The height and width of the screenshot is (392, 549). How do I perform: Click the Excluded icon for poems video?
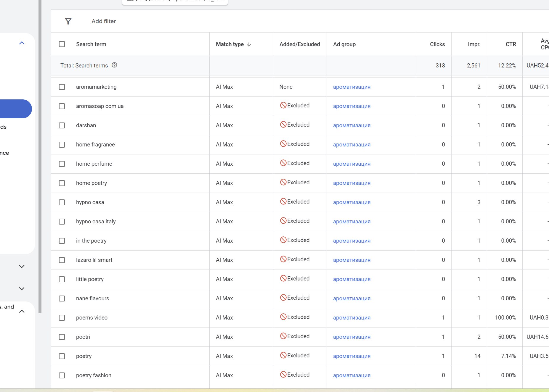(283, 317)
